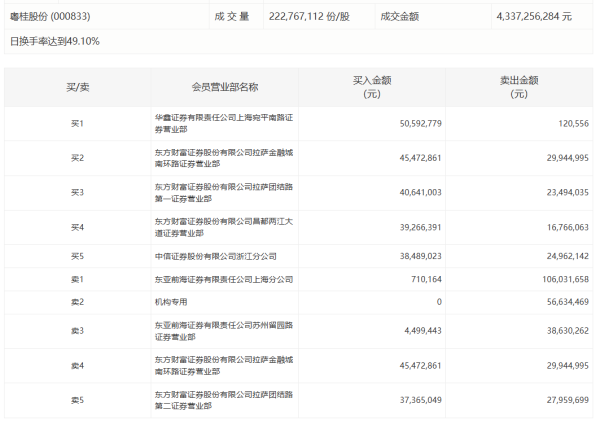Select the 卖4 row label
This screenshot has width=600, height=425.
click(77, 366)
